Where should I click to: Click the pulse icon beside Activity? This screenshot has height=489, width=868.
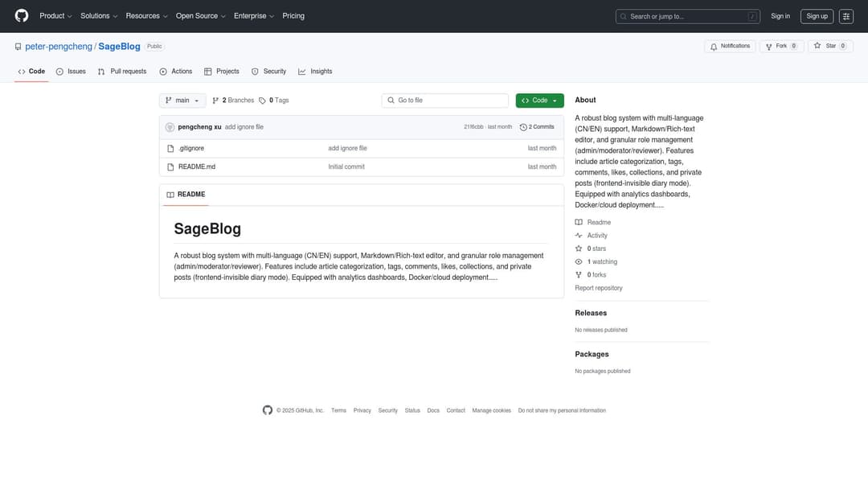579,236
